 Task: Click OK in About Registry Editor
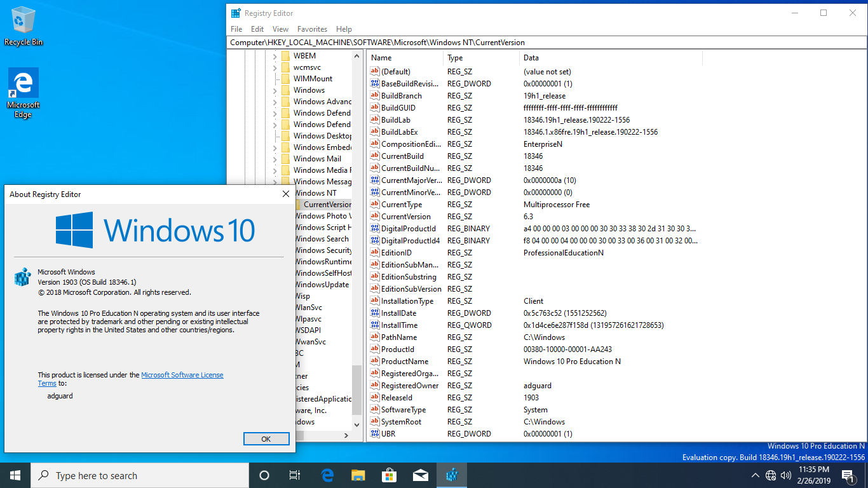coord(266,438)
